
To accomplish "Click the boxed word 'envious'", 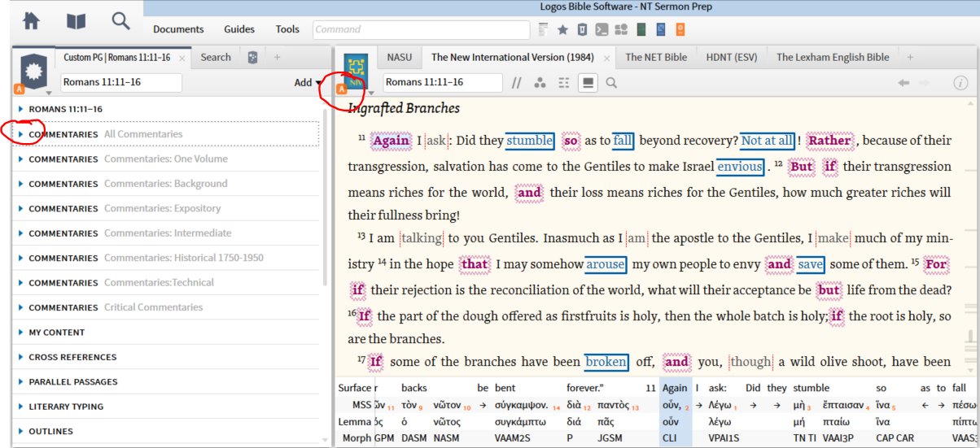I will click(x=740, y=167).
